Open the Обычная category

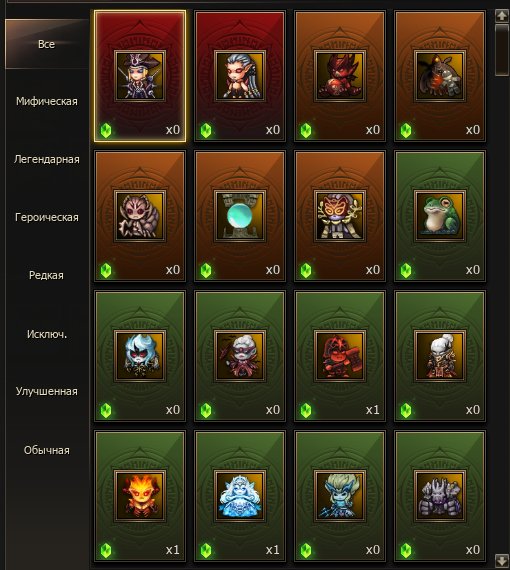(x=47, y=450)
